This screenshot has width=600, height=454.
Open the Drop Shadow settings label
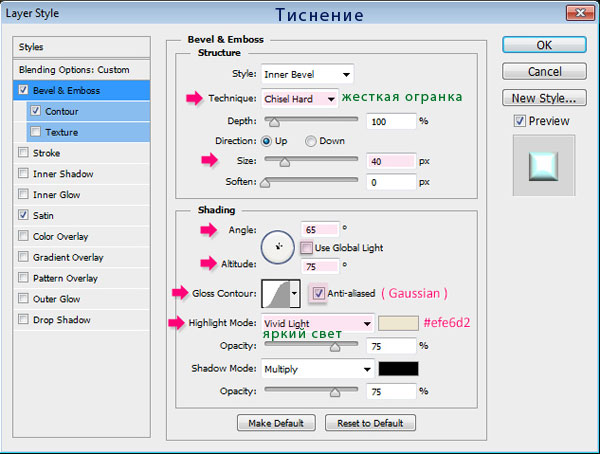click(x=62, y=320)
